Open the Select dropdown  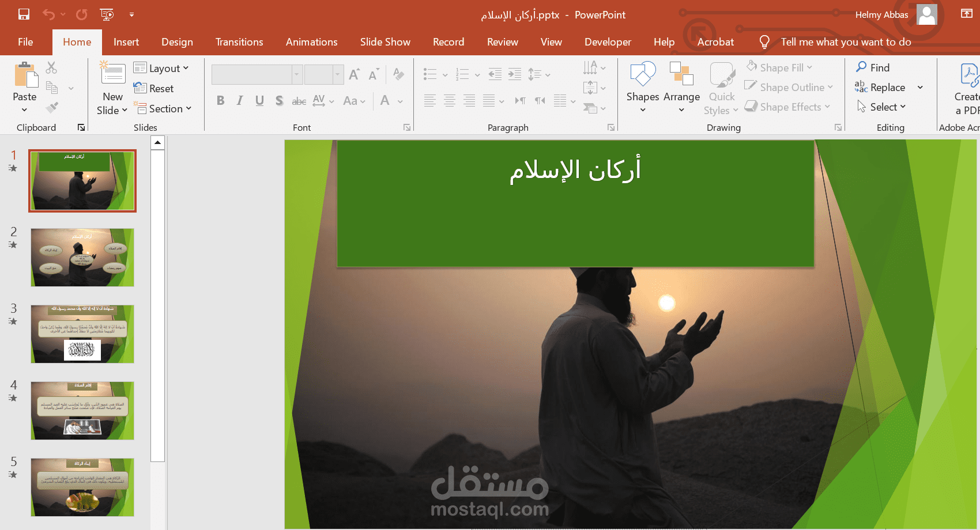pyautogui.click(x=881, y=107)
